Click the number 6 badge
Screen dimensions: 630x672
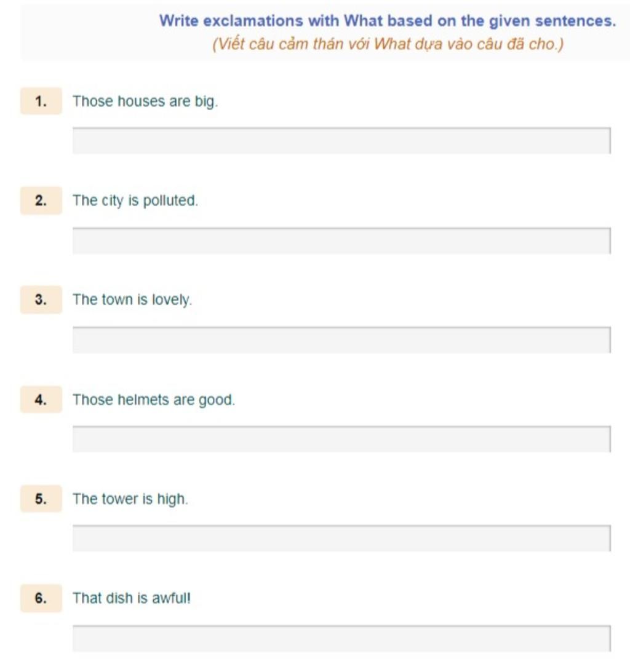(x=41, y=598)
